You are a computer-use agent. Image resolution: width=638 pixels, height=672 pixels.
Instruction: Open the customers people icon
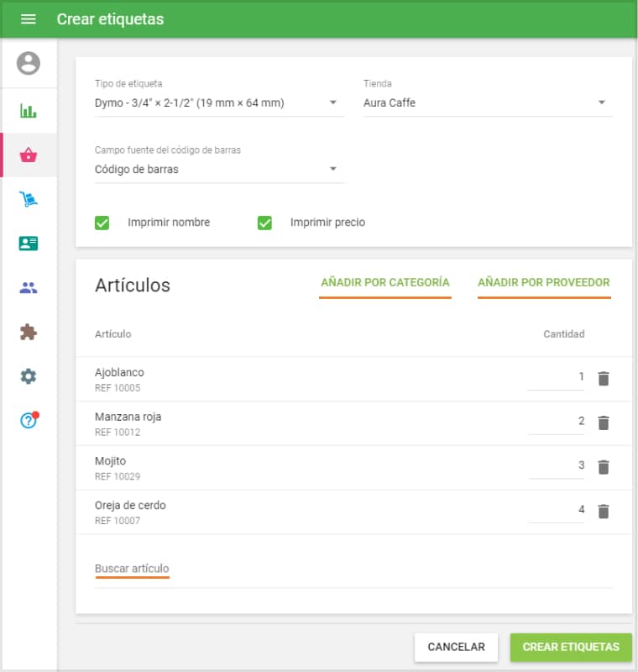(x=29, y=288)
